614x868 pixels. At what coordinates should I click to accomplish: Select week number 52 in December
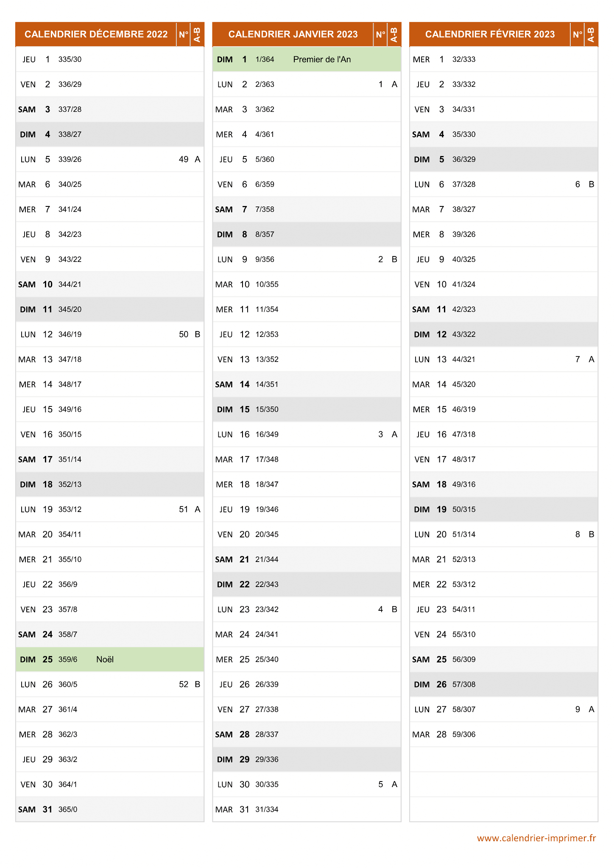tap(184, 684)
